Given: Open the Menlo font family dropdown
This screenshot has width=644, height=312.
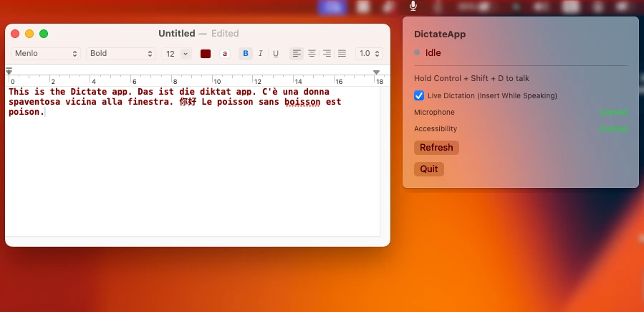Looking at the screenshot, I should click(46, 54).
